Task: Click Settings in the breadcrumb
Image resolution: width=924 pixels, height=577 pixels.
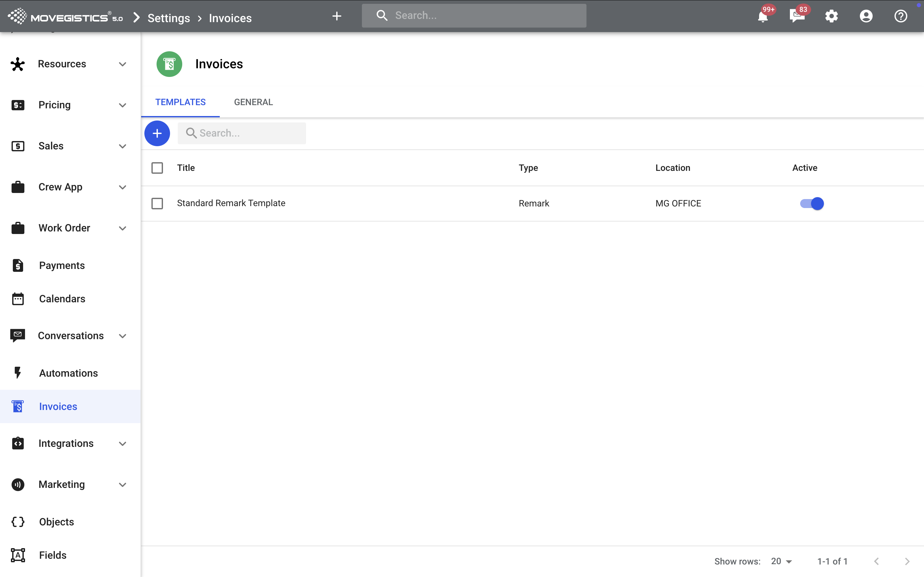Action: (x=168, y=18)
